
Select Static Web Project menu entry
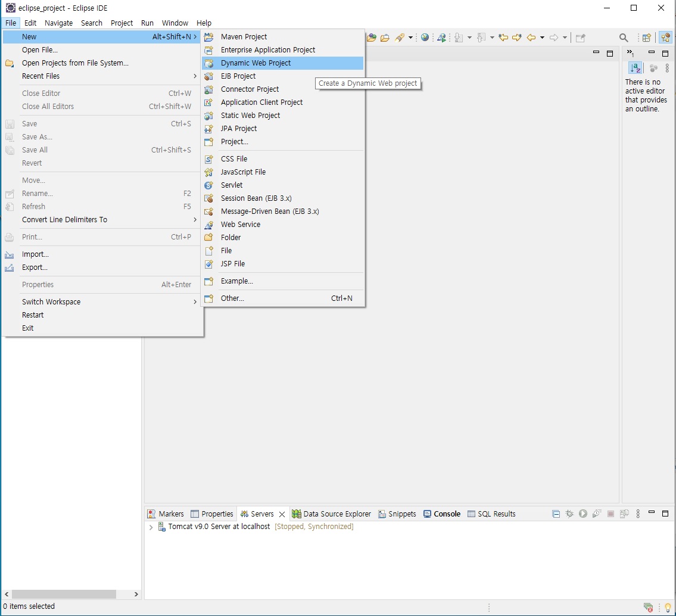coord(282,115)
